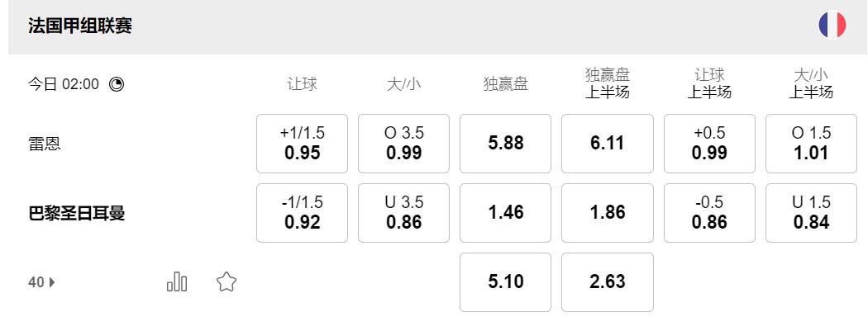Pick 巴黎圣日耳曼 moneyline odds 1.46
868x331 pixels.
505,213
